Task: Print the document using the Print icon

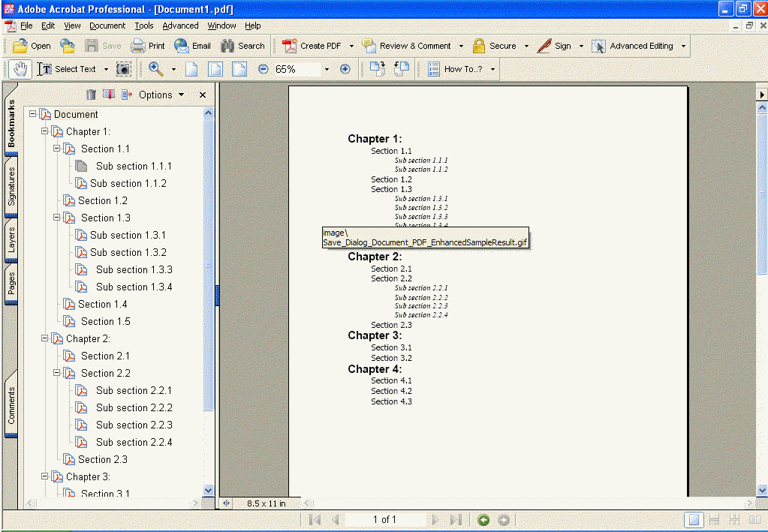Action: click(x=148, y=46)
